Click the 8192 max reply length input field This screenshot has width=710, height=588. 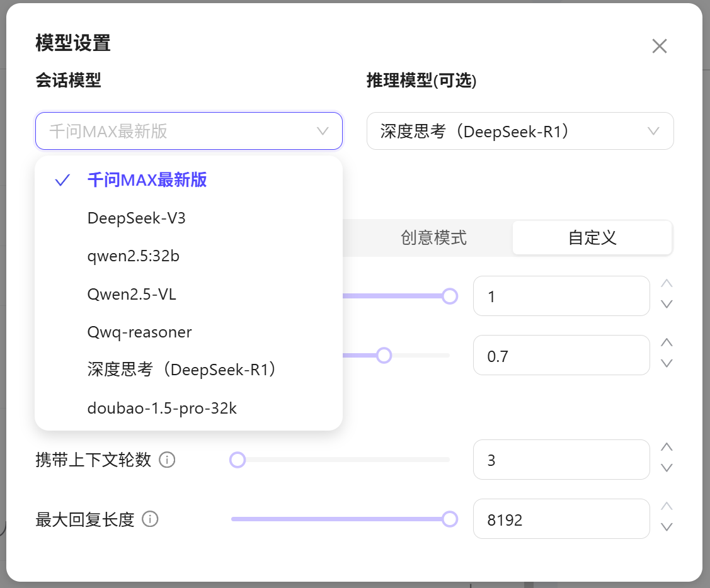(561, 519)
